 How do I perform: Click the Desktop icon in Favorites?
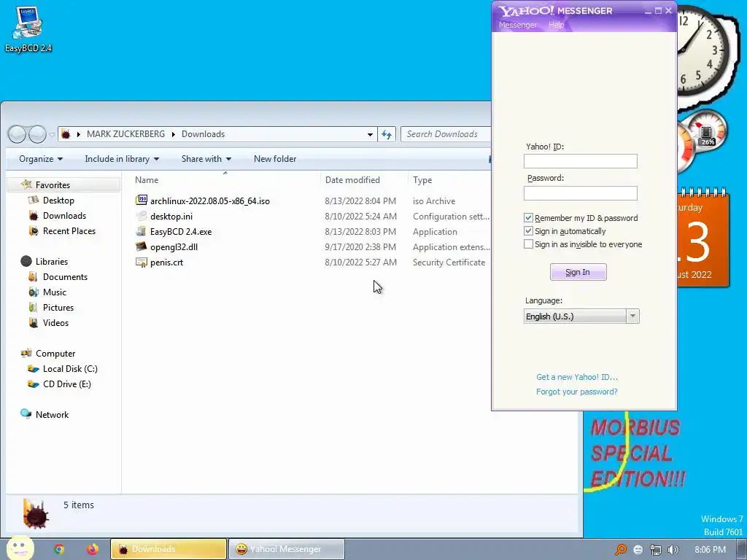point(34,200)
